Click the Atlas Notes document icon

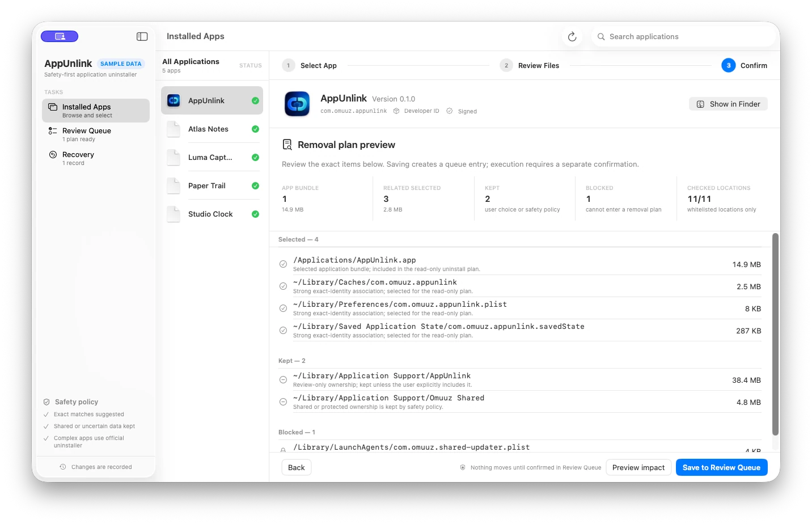(x=174, y=129)
